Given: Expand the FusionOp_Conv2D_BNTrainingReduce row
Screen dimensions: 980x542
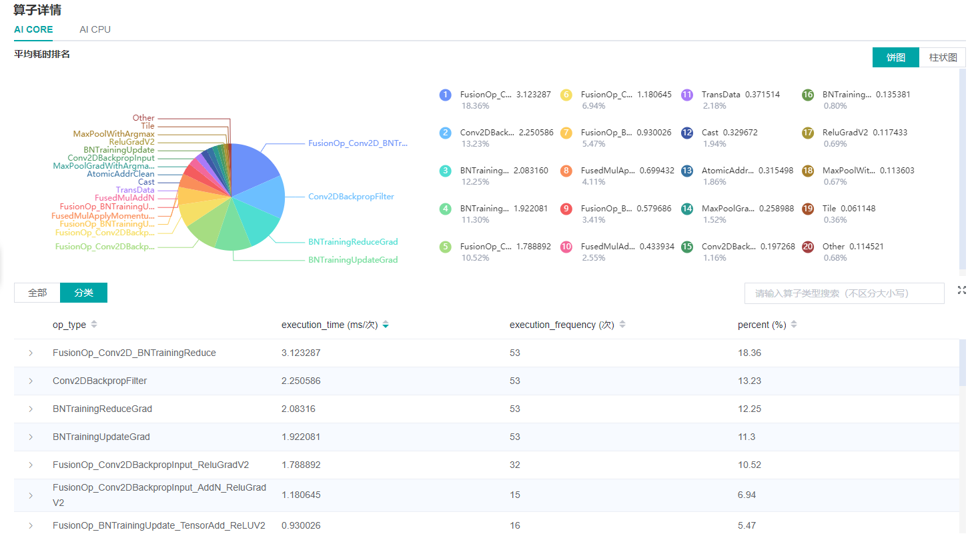Looking at the screenshot, I should (31, 353).
